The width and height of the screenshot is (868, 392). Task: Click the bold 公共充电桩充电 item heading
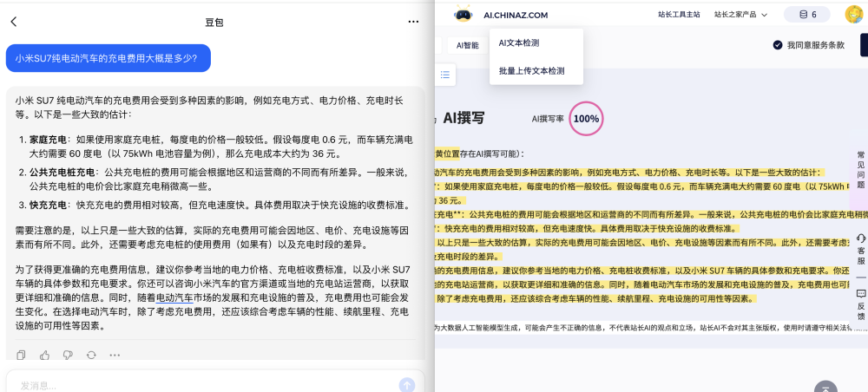(x=62, y=172)
